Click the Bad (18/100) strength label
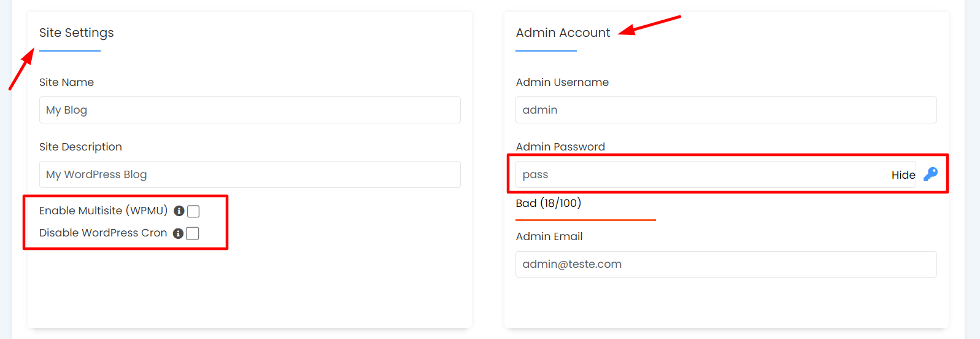Screen dimensions: 980x339 click(x=549, y=203)
